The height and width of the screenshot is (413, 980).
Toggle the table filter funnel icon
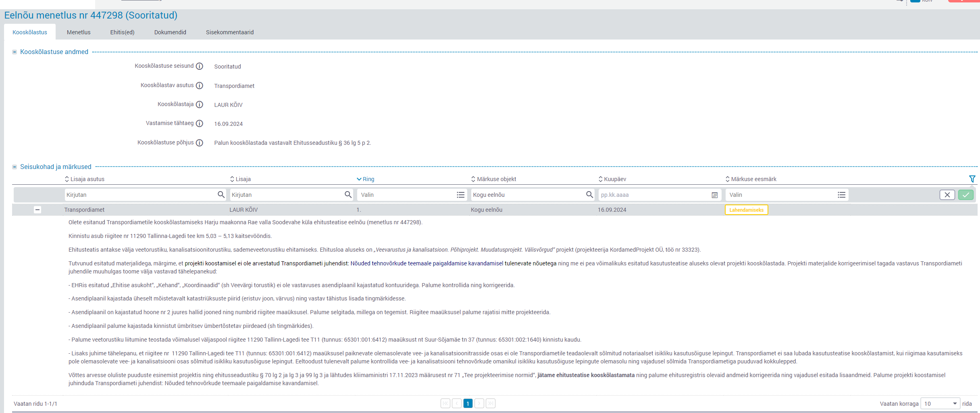pyautogui.click(x=972, y=179)
